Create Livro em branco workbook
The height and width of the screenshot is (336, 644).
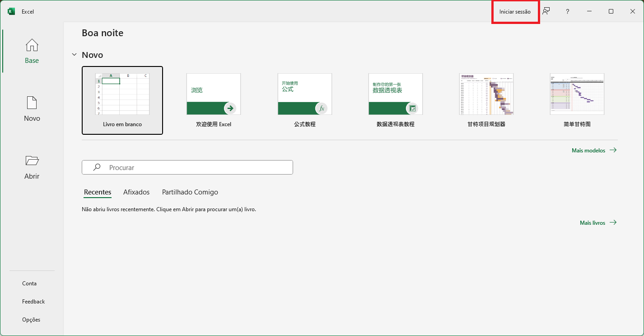pyautogui.click(x=122, y=100)
